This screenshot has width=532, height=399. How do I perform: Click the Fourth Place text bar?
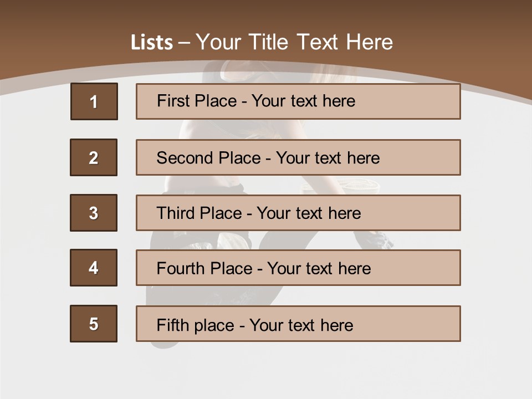(x=298, y=268)
